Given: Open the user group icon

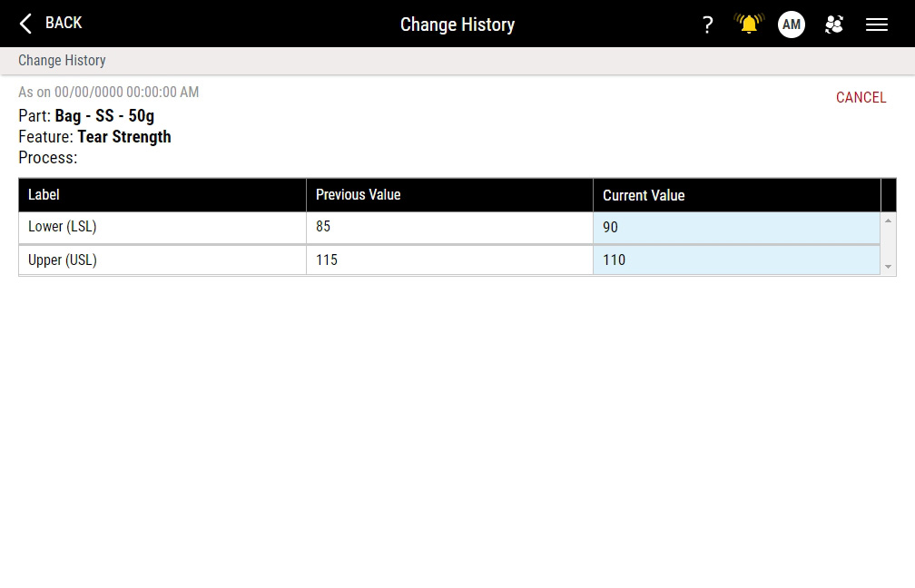Looking at the screenshot, I should 834,24.
